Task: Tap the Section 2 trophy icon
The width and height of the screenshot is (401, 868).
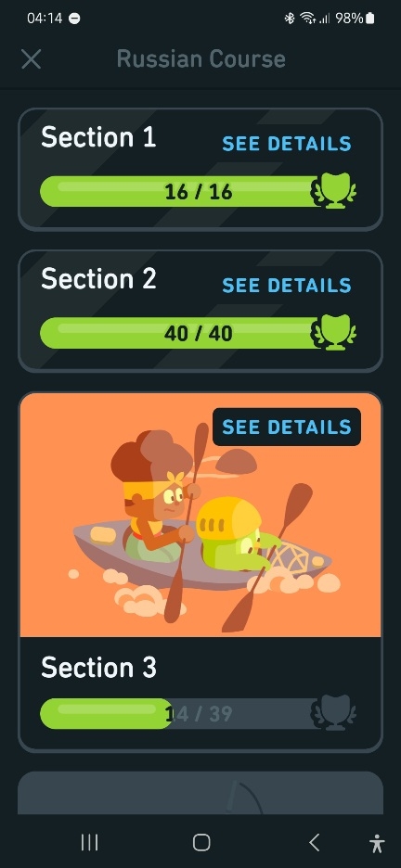Action: [x=334, y=332]
